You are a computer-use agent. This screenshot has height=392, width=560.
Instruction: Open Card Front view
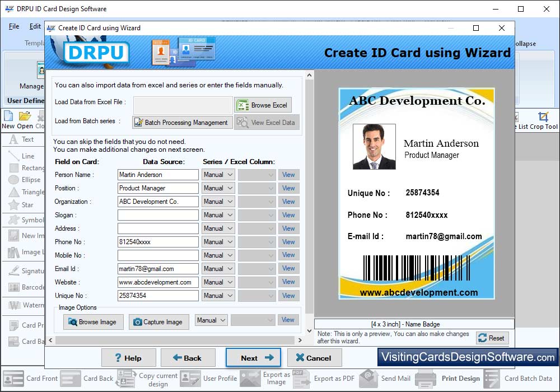pyautogui.click(x=30, y=379)
